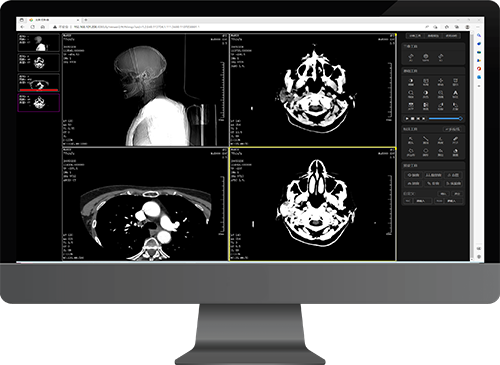Select the purple-highlighted series thumbnail
Screen dimensions: 500x365
click(x=39, y=103)
